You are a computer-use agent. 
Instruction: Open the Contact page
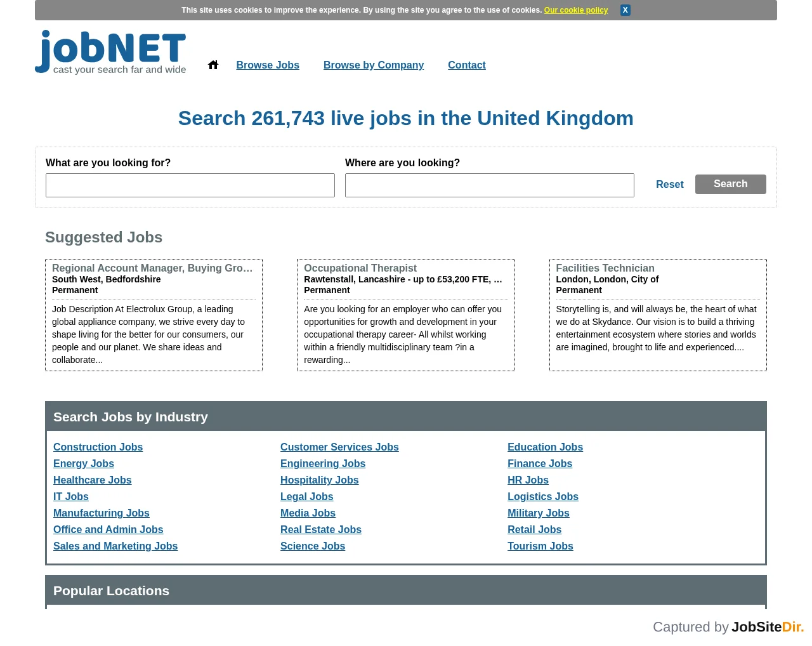(x=467, y=65)
